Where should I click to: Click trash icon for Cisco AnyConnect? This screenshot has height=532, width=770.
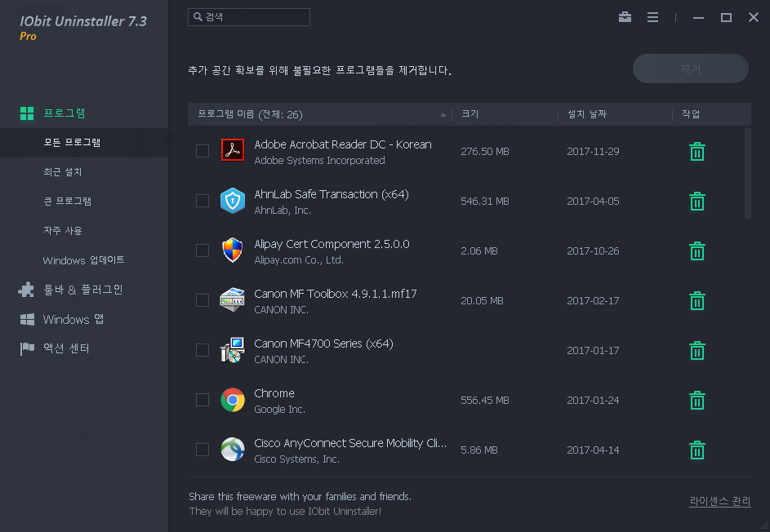[697, 450]
